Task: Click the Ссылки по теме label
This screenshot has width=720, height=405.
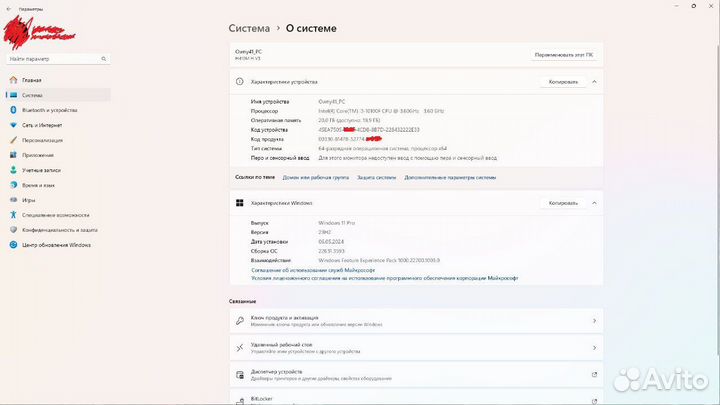Action: point(255,177)
